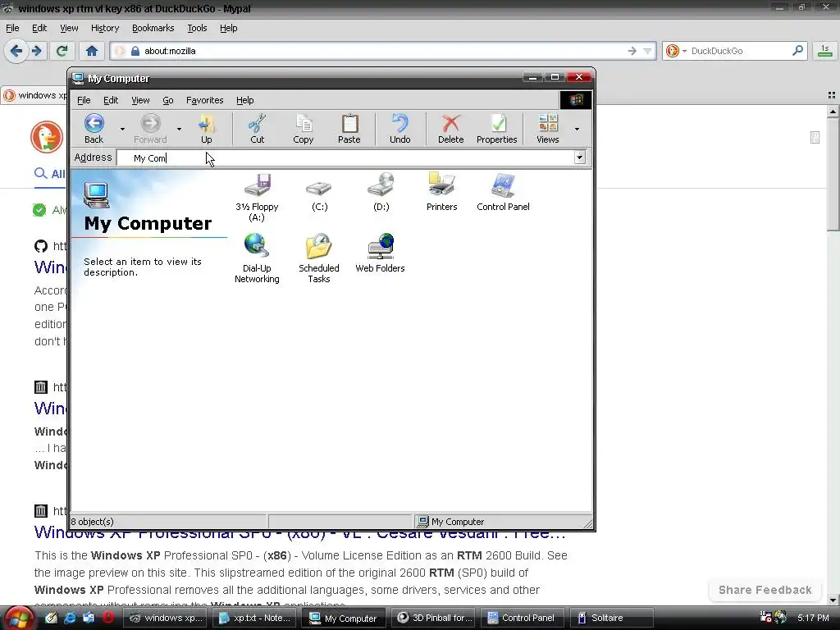The height and width of the screenshot is (630, 840).
Task: Click the Up folder button
Action: 206,129
